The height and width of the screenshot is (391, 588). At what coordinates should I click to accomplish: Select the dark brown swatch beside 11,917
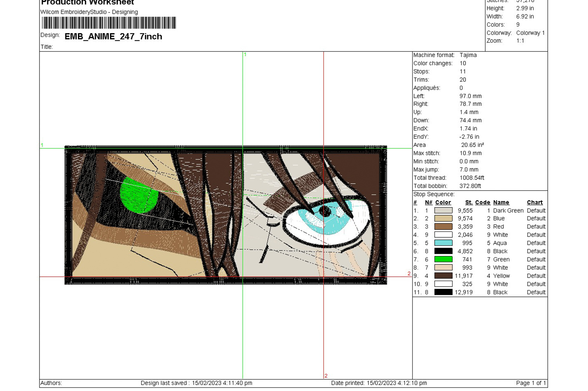coord(443,276)
